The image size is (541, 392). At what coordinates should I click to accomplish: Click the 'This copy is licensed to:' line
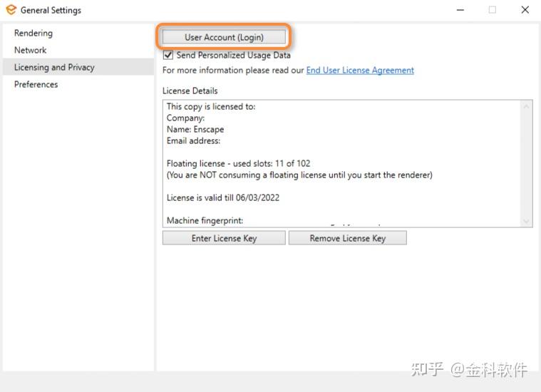click(x=211, y=107)
